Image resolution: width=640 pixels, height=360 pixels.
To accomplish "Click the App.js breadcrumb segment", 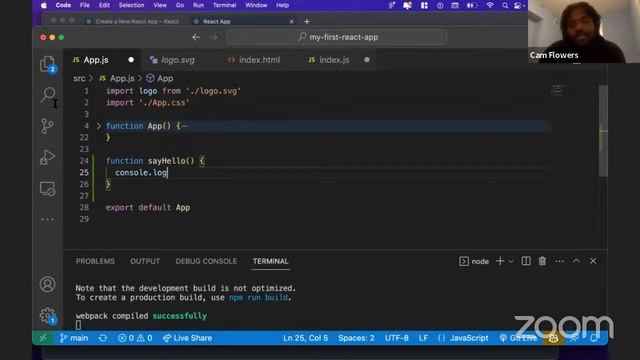I will pyautogui.click(x=122, y=78).
